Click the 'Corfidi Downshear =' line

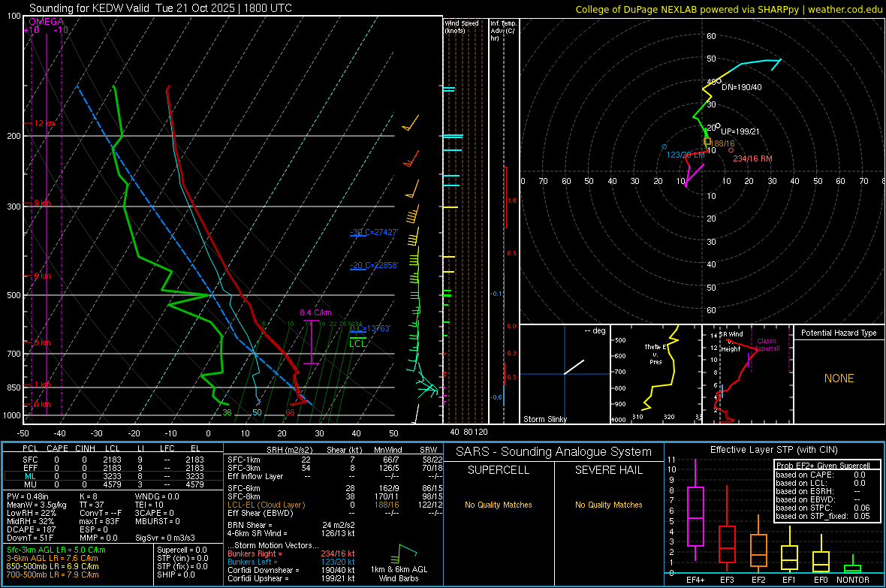tap(291, 570)
